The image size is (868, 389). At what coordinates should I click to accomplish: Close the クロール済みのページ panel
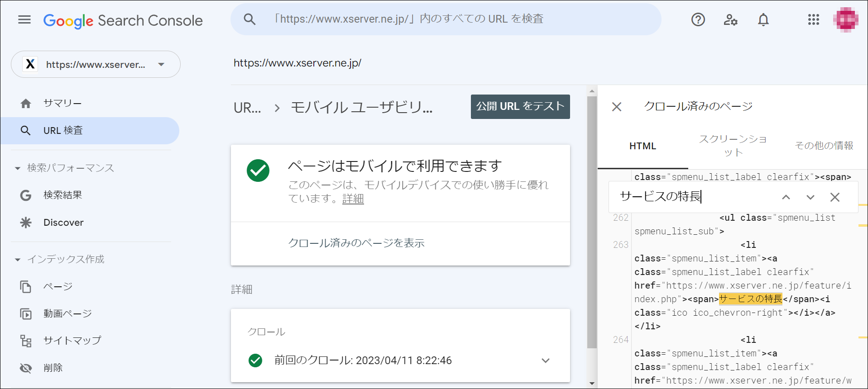tap(617, 107)
